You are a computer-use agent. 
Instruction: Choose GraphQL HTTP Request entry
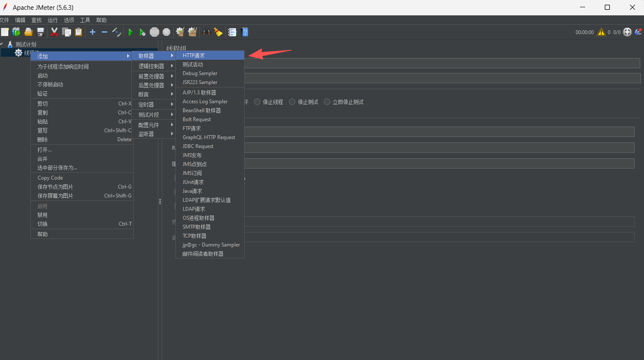(210, 137)
